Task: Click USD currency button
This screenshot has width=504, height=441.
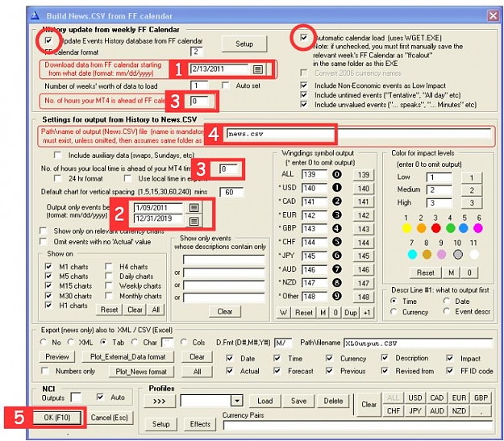Action: pos(415,398)
